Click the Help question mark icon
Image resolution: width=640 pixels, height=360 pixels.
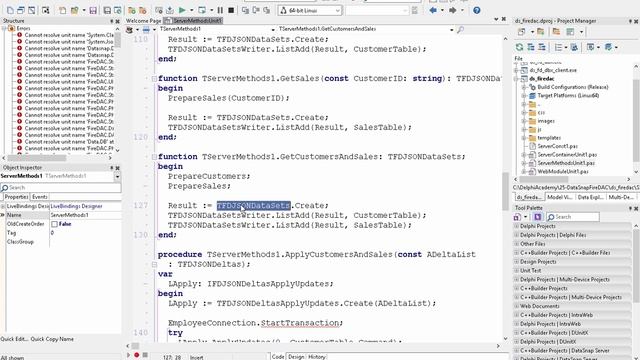tap(476, 10)
